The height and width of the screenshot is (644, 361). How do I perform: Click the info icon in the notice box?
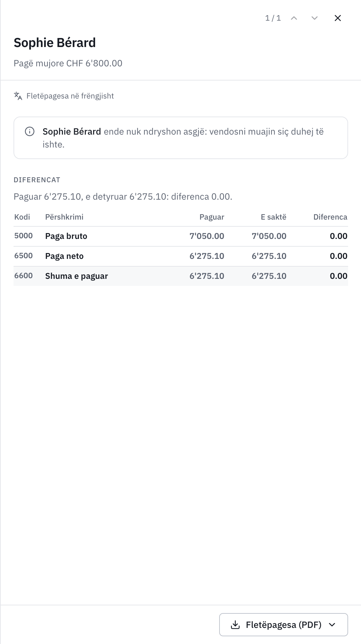tap(30, 131)
